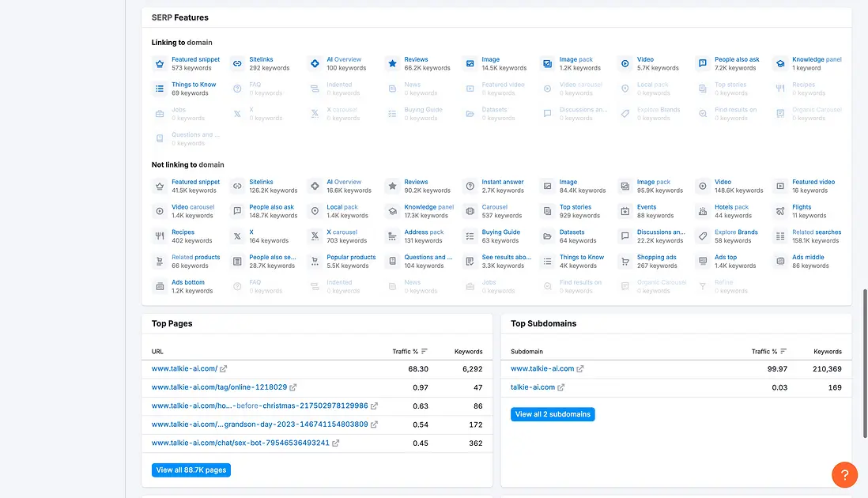Open external link icon beside sex-bot page URL
Viewport: 868px width, 498px height.
click(335, 443)
